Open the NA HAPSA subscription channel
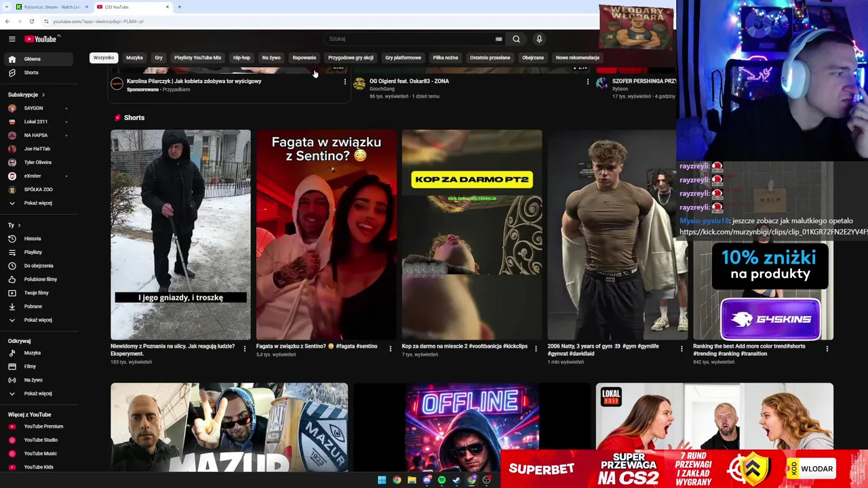The height and width of the screenshot is (488, 868). [37, 136]
